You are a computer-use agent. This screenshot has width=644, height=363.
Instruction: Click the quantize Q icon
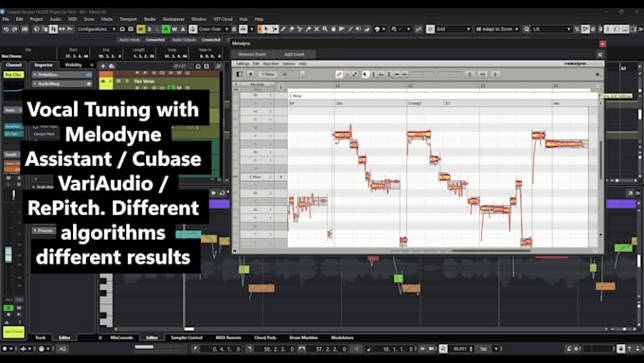527,29
